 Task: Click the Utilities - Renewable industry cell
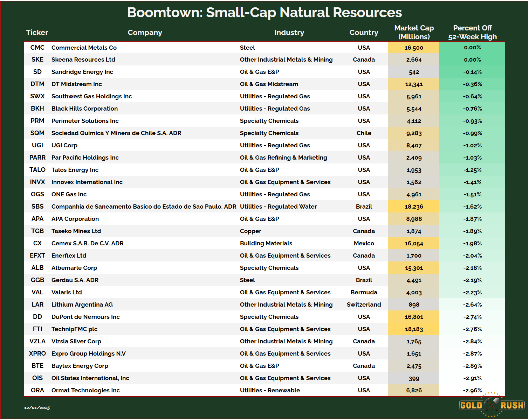[x=270, y=390]
